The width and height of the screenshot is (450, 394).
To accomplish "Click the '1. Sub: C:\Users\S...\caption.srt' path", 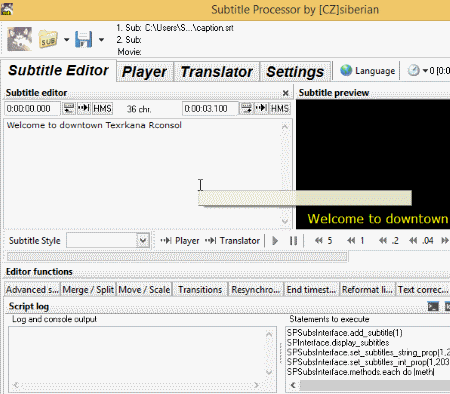I will tap(175, 28).
